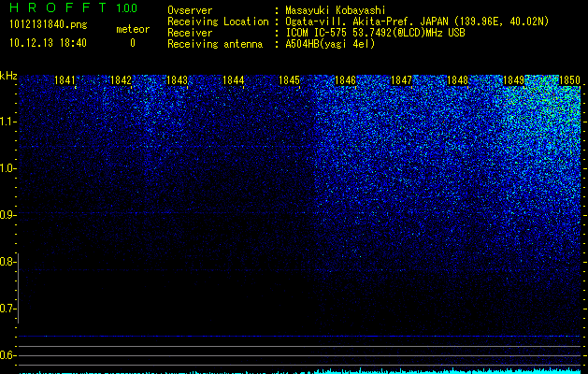Click the ICOM IC-575 receiver frequency text

(x=375, y=33)
